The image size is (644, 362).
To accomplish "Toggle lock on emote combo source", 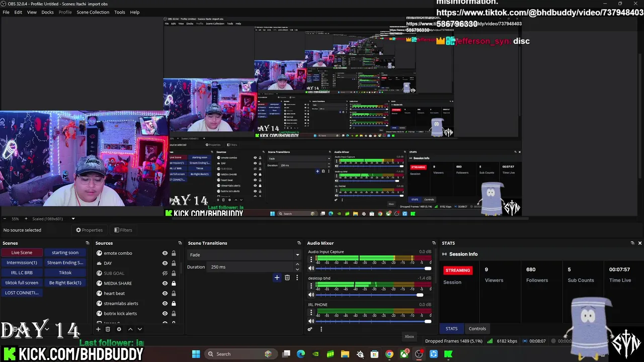I will coord(174,253).
